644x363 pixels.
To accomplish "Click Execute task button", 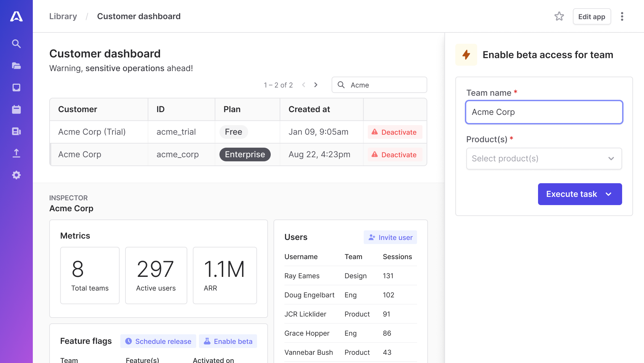I will 580,194.
